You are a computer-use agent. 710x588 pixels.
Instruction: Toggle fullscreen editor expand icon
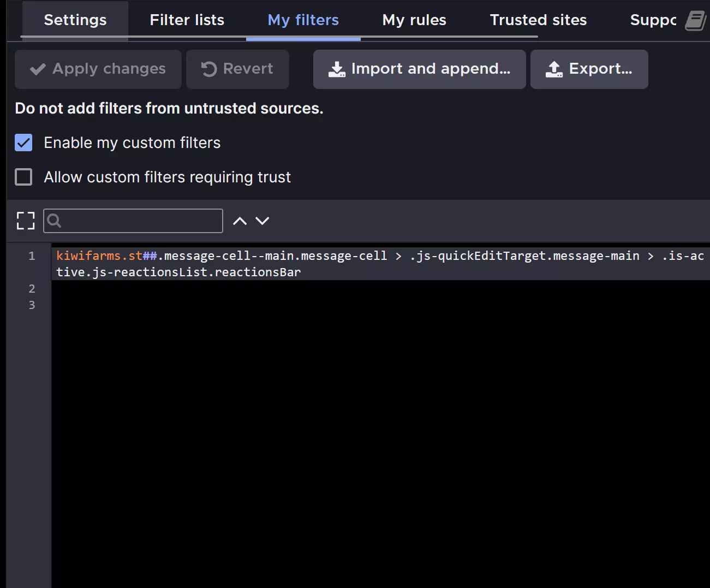26,221
